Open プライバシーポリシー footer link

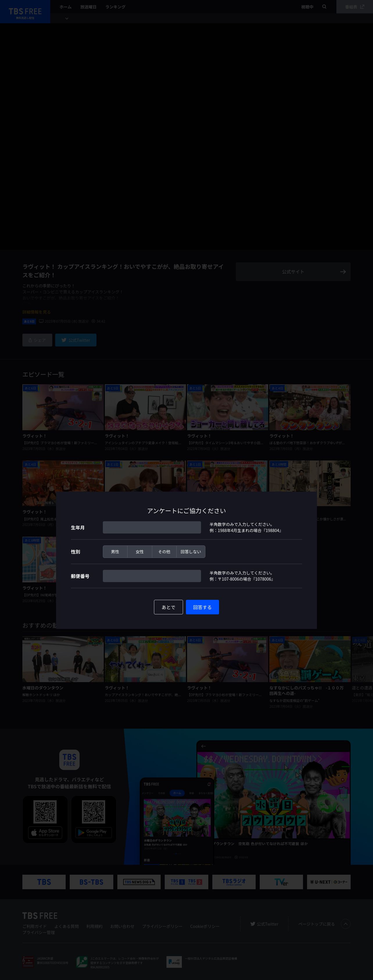(x=162, y=926)
